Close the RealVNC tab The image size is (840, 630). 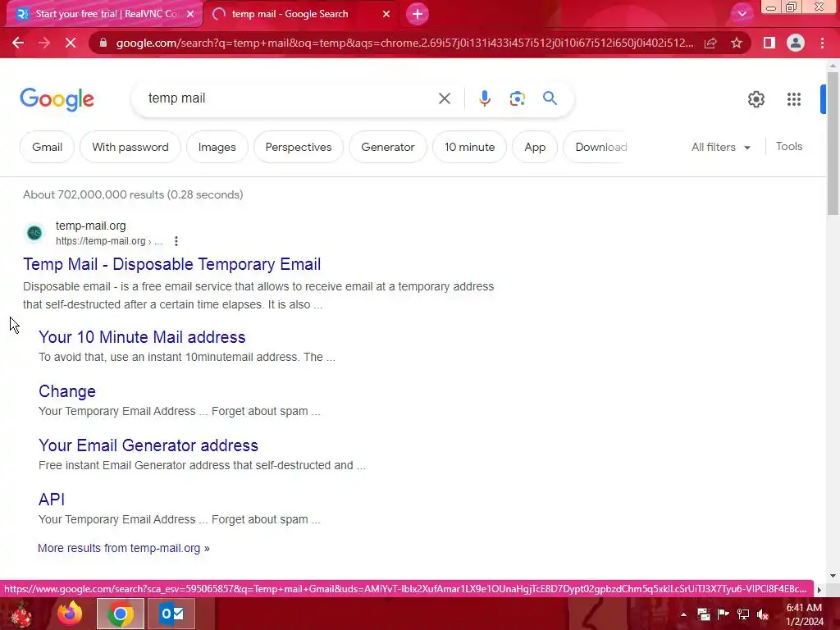coord(190,14)
